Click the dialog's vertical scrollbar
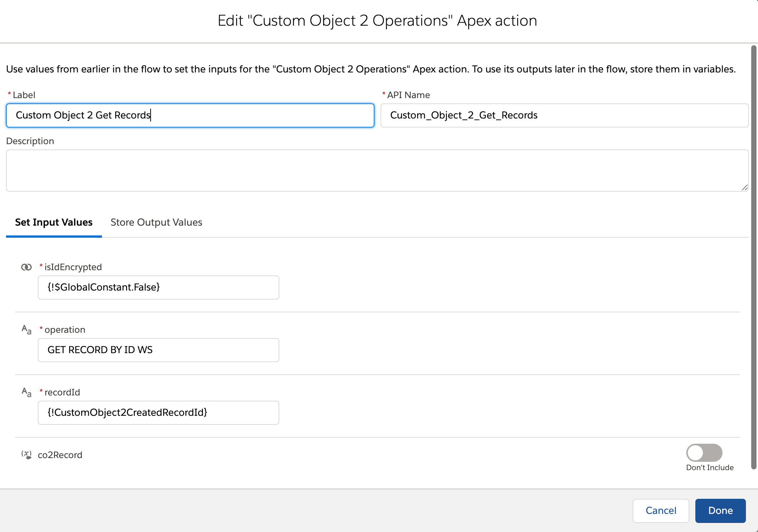The image size is (758, 532). (753, 257)
